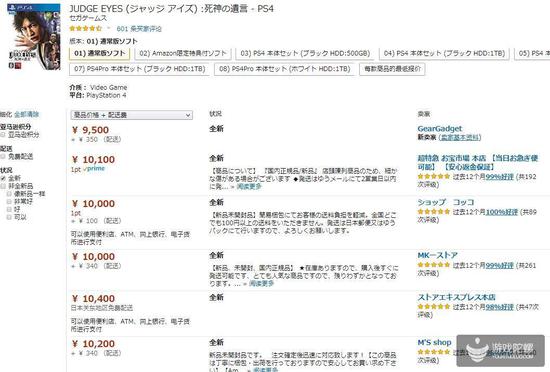Click the ¥ 10,200 price
The image size is (550, 372).
(x=93, y=344)
